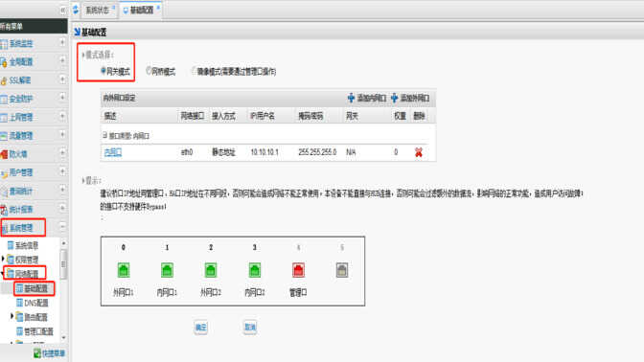Expand 全局配置 with its plus button
The image size is (644, 362).
point(62,60)
